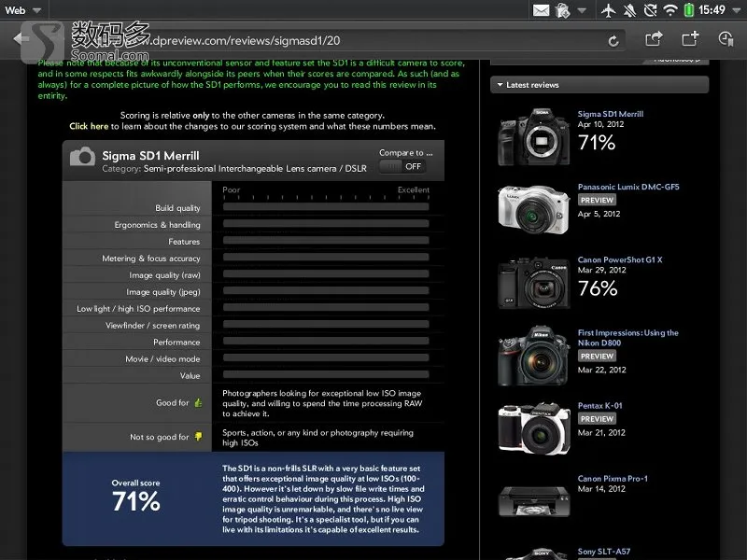Click the 76% score for Canon G1 X
Screen dimensions: 747x560
point(598,288)
